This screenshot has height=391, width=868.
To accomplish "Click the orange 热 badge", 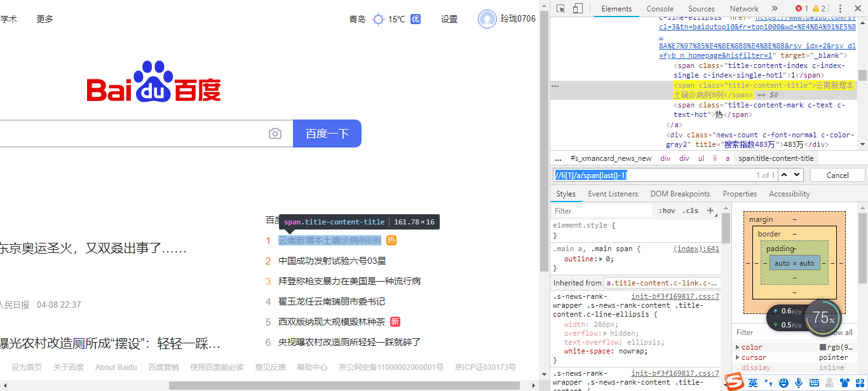I will tap(391, 240).
